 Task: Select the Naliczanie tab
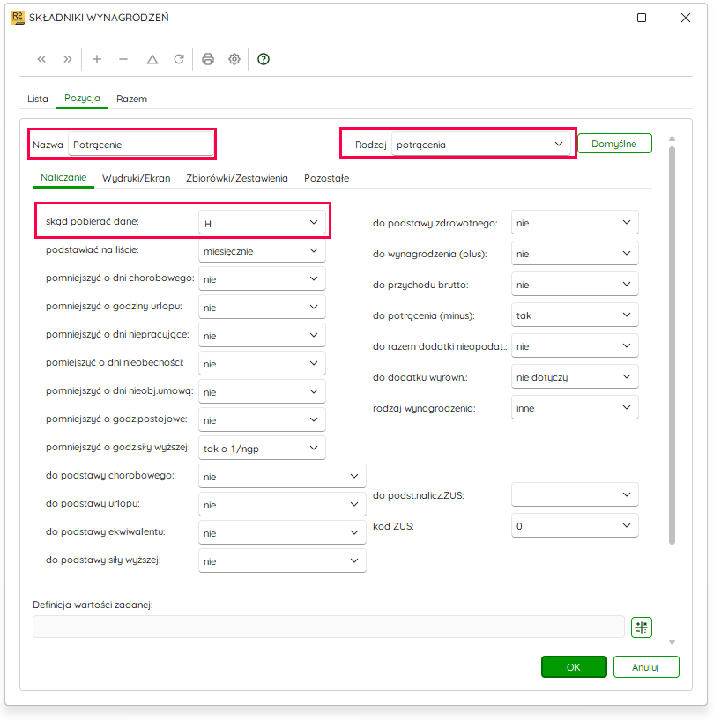click(x=63, y=177)
